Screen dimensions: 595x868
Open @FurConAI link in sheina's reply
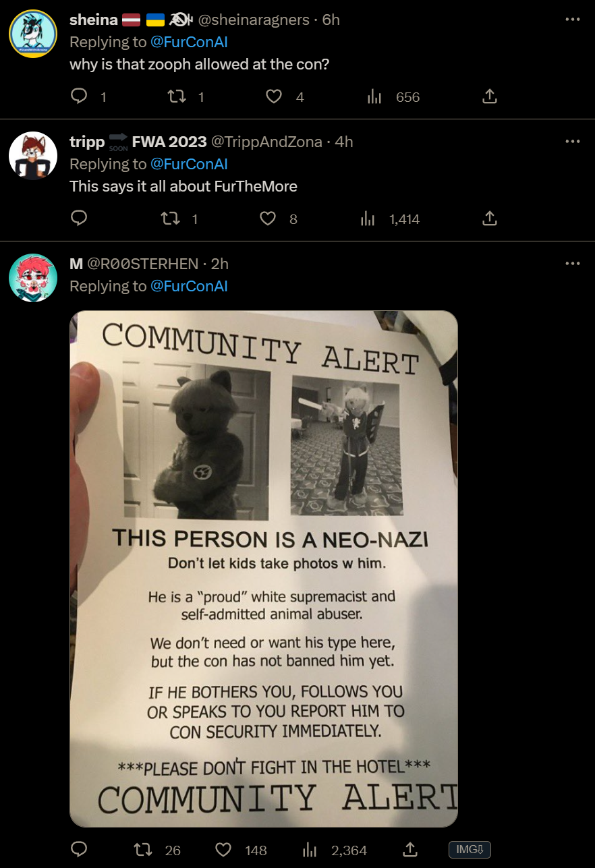(189, 42)
